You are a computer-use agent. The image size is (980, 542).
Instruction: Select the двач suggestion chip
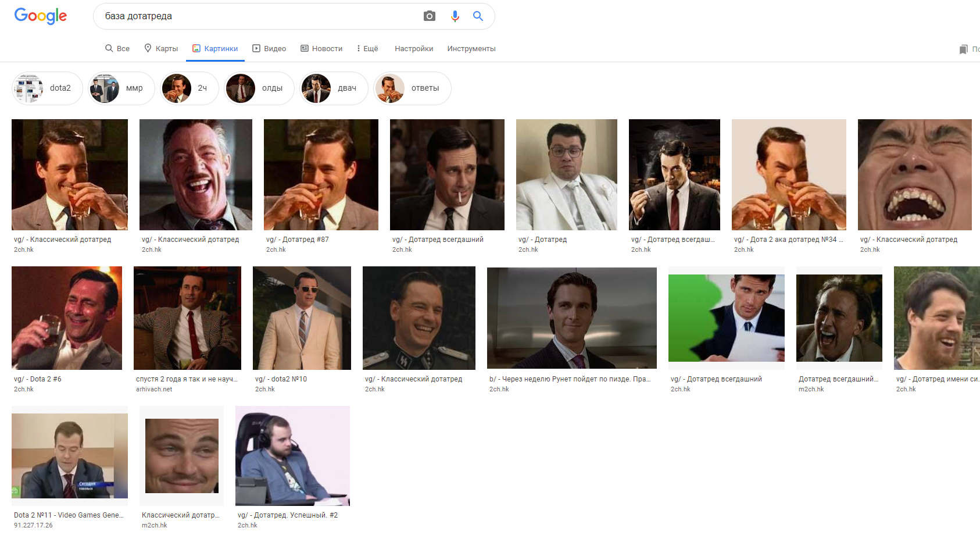334,88
